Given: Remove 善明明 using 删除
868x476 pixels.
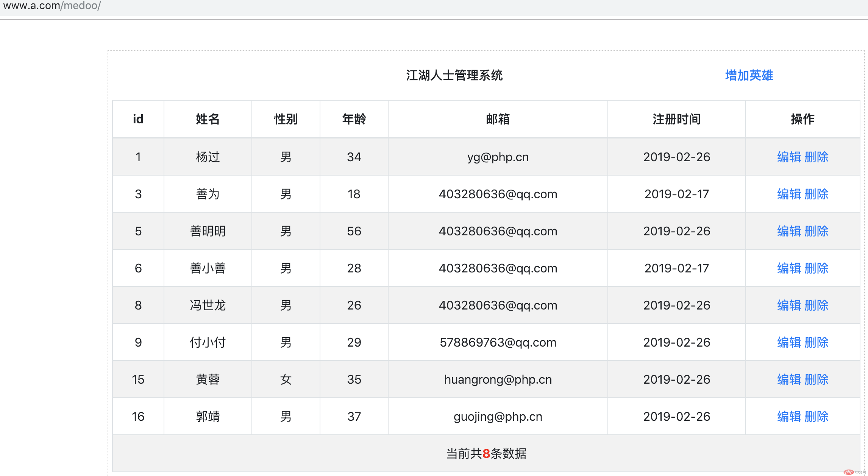Looking at the screenshot, I should pyautogui.click(x=816, y=231).
